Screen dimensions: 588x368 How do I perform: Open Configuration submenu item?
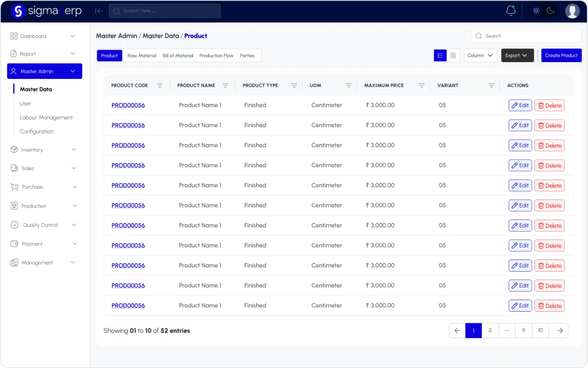coord(36,131)
